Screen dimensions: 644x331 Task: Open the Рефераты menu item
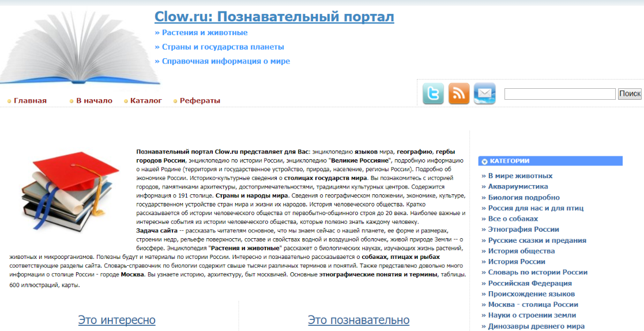point(200,100)
